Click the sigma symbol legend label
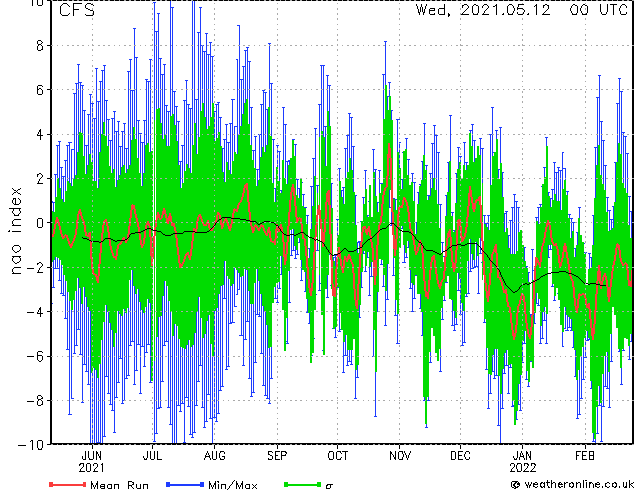634x490 pixels. pos(329,486)
